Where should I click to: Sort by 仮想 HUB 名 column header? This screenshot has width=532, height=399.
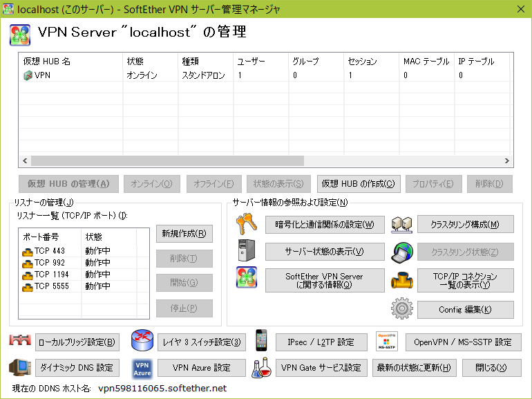[x=71, y=61]
